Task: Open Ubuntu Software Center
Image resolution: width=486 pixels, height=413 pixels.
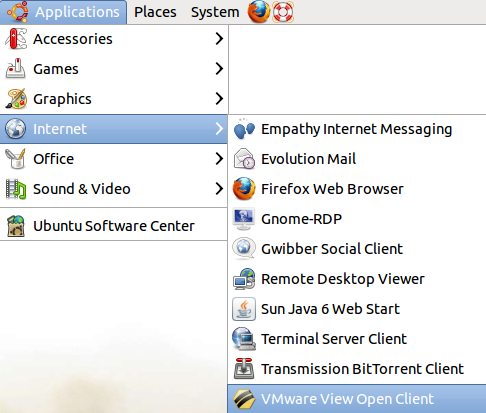Action: tap(114, 226)
